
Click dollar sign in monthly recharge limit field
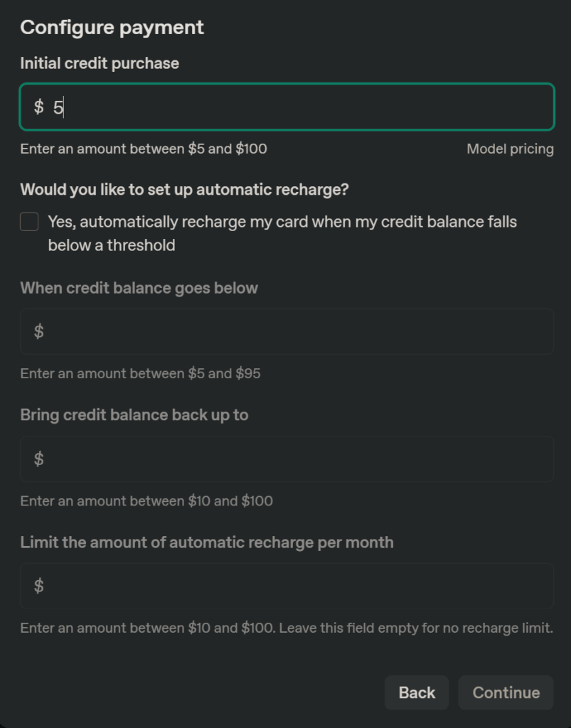38,586
